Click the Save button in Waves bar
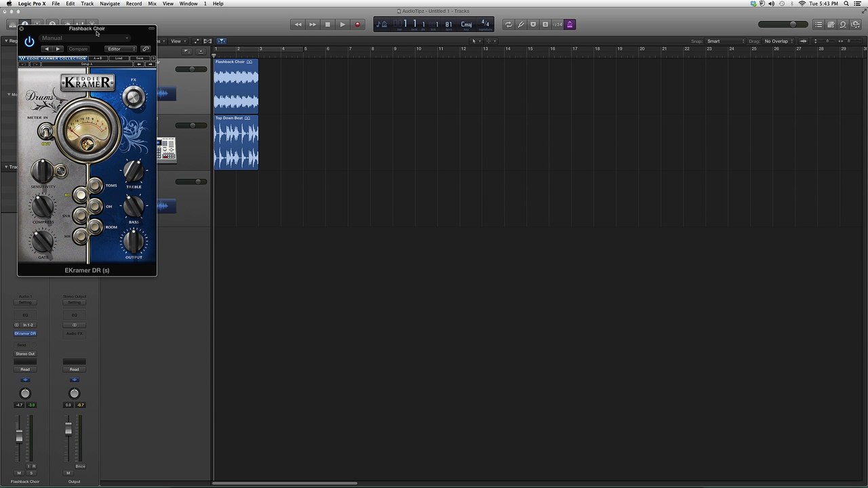 point(140,58)
